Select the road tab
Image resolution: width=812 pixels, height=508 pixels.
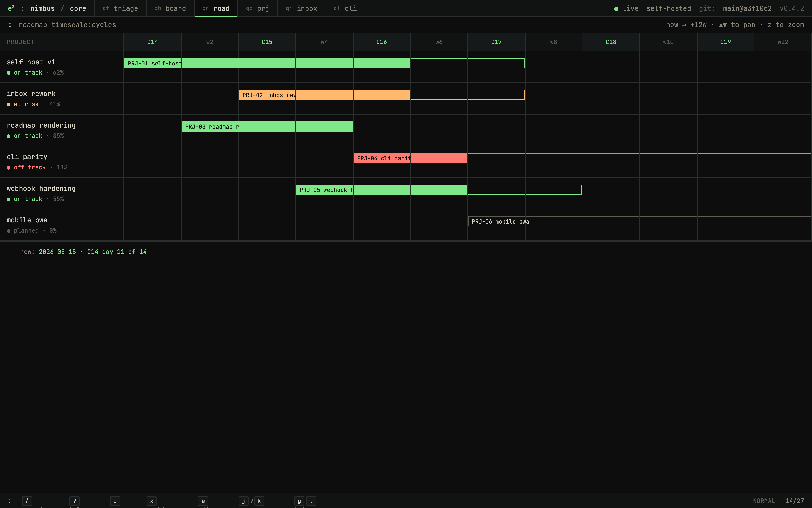216,8
